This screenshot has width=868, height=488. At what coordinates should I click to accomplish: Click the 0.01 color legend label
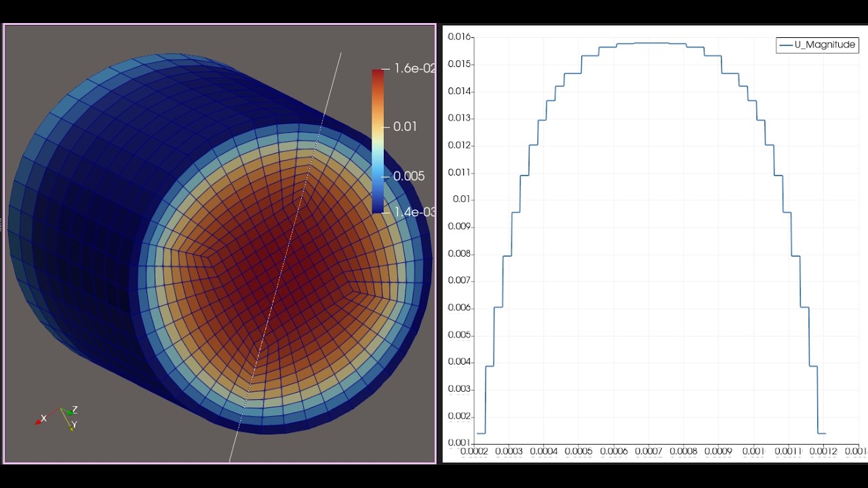405,127
